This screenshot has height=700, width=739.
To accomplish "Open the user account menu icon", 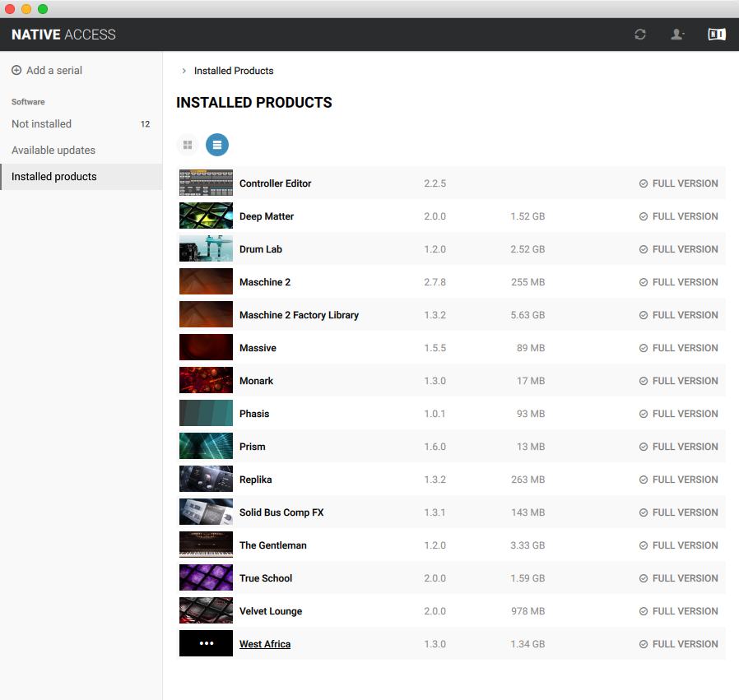I will [677, 35].
